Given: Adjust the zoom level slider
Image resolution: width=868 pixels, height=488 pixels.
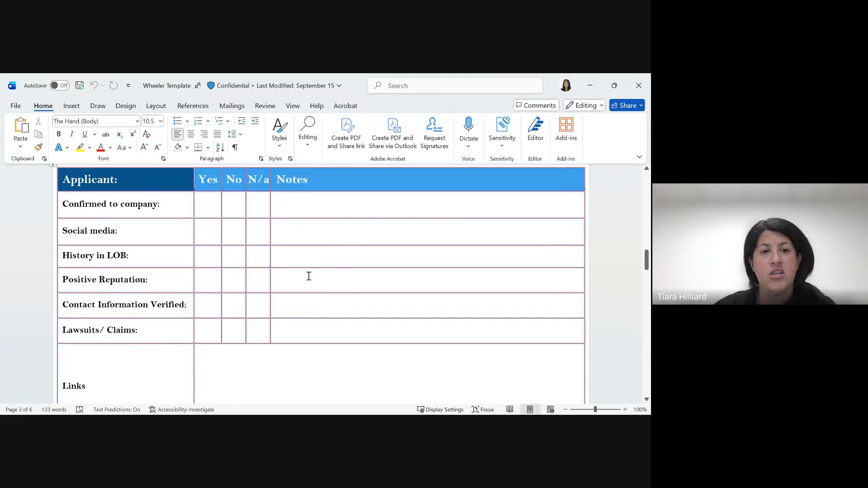Looking at the screenshot, I should (x=595, y=409).
